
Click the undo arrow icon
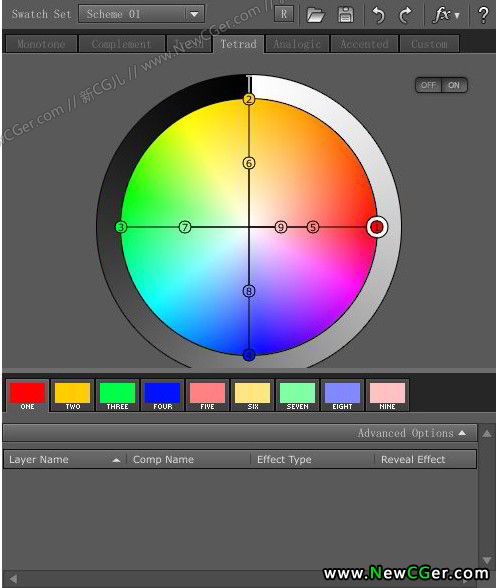click(x=378, y=16)
